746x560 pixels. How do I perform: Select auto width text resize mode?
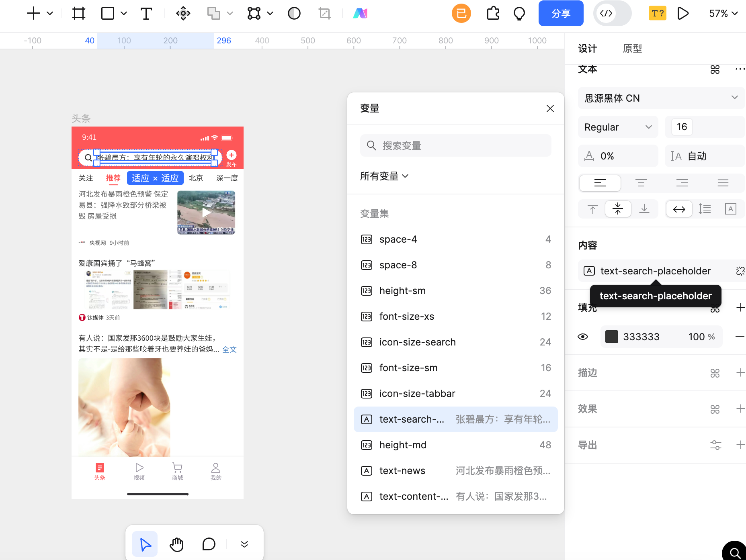tap(679, 209)
